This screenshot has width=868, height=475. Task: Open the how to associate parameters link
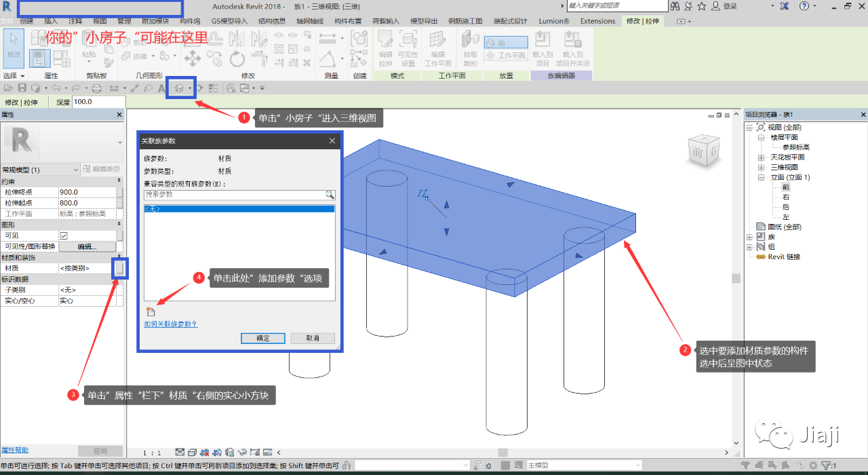point(170,324)
